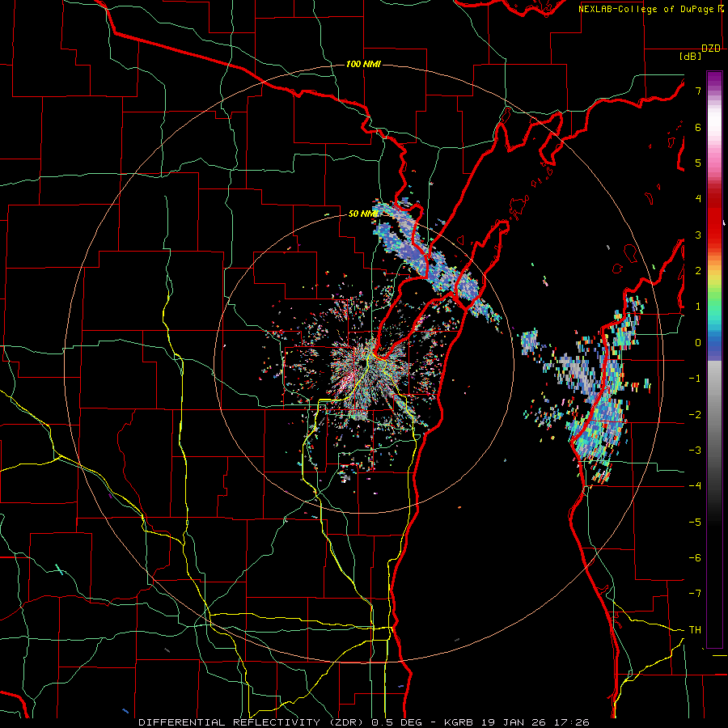Click the Differential Reflectivity product title caption
The image size is (728, 728).
[364, 722]
